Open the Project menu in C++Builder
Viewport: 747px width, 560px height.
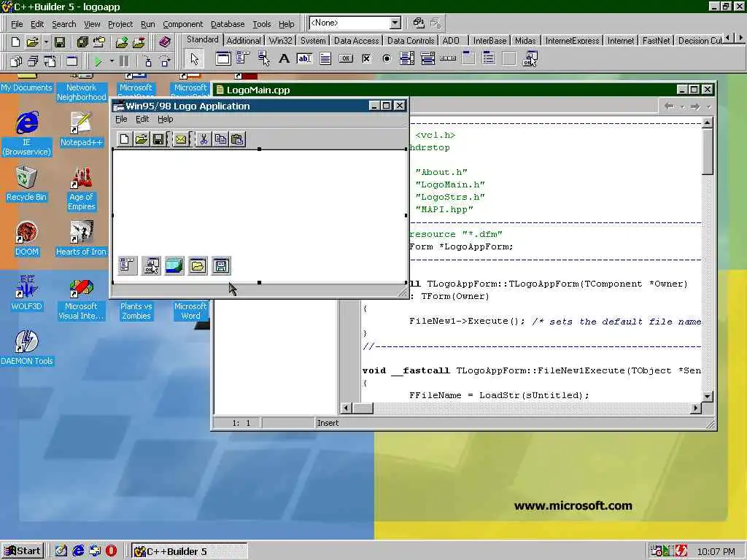(x=120, y=24)
